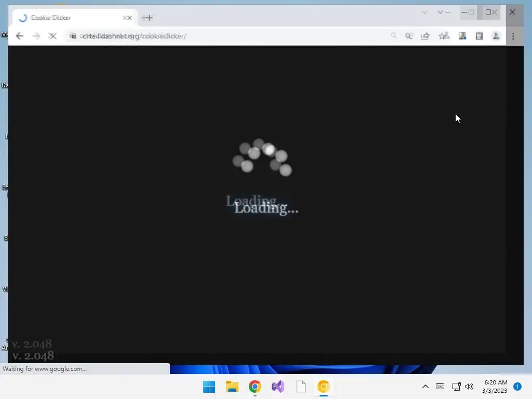Open network settings tray icon
The width and height of the screenshot is (532, 399).
456,387
